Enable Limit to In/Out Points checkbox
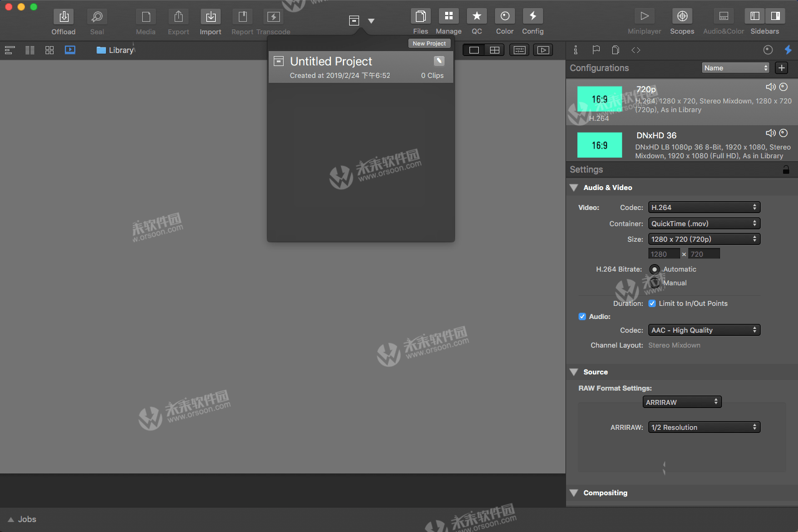 [x=652, y=303]
